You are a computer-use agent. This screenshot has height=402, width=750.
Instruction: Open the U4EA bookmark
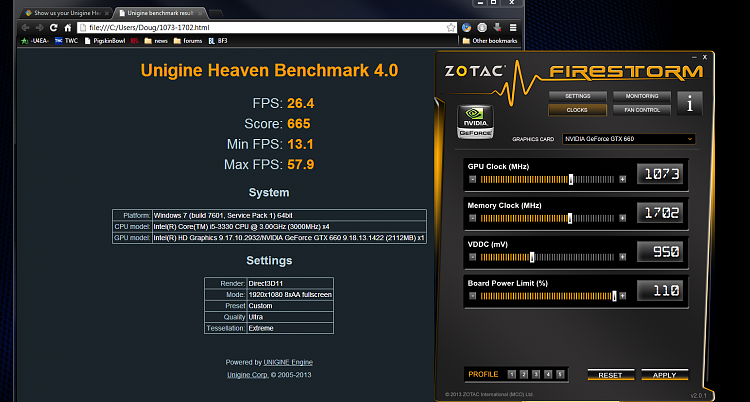point(35,41)
